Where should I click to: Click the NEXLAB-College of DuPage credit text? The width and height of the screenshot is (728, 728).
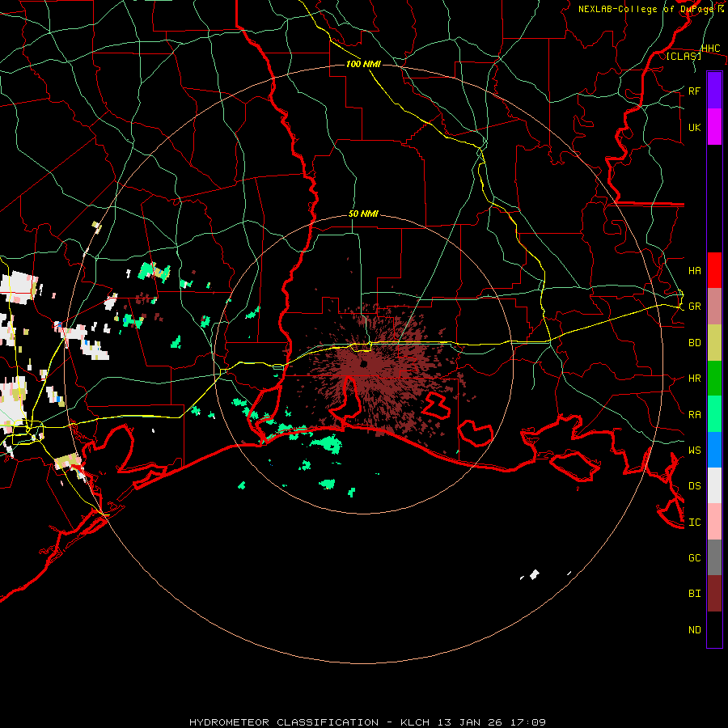click(x=645, y=9)
